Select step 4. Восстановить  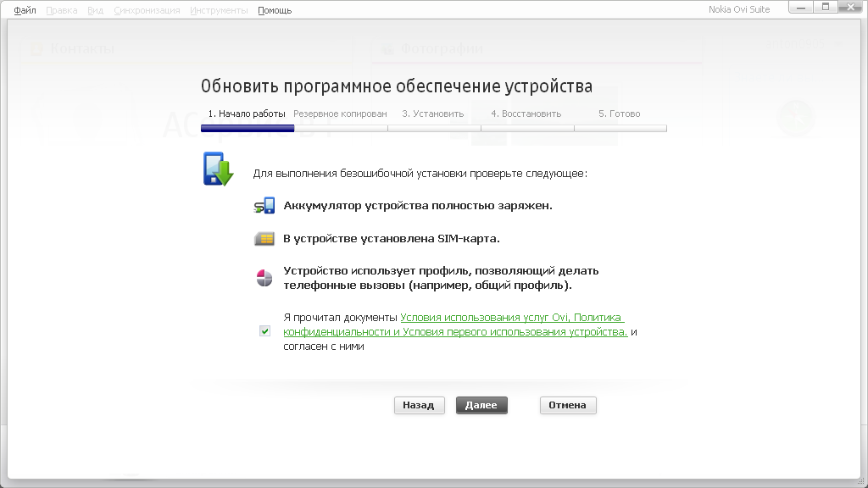[526, 114]
